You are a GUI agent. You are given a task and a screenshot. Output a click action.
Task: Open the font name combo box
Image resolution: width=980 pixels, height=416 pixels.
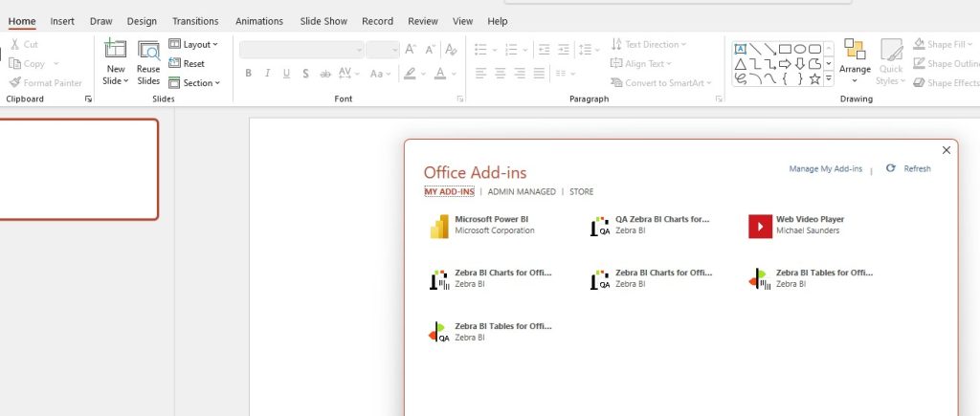click(x=301, y=50)
